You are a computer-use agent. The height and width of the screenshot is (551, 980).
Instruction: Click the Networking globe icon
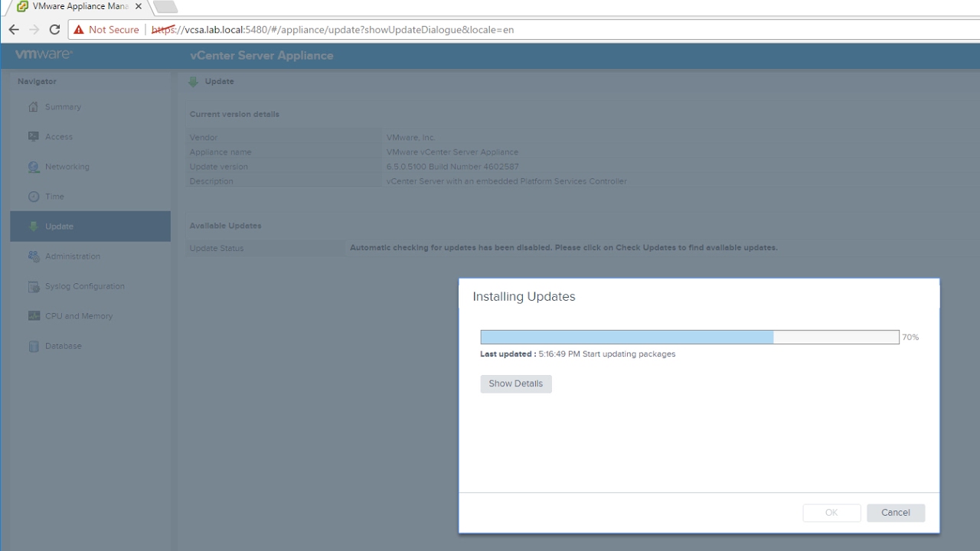click(x=33, y=167)
